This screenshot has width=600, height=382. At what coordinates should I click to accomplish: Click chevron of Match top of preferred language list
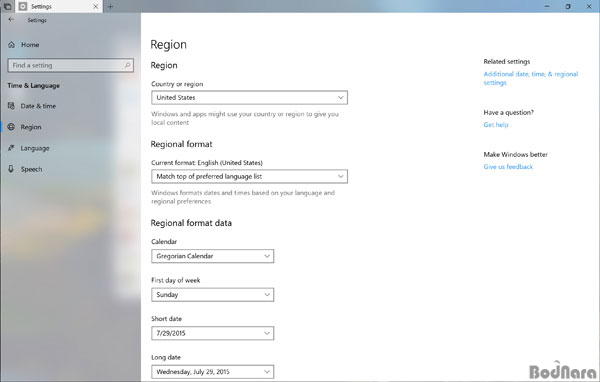pos(340,176)
